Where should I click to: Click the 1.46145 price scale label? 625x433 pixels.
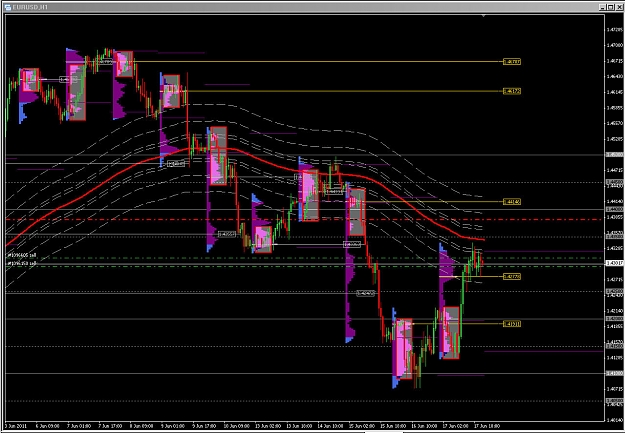tap(614, 92)
